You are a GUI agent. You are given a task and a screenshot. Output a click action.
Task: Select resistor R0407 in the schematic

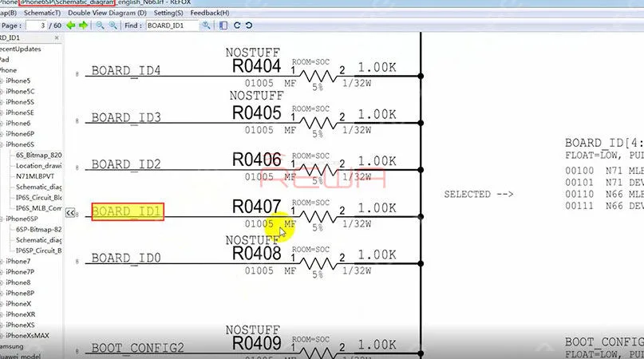click(256, 207)
